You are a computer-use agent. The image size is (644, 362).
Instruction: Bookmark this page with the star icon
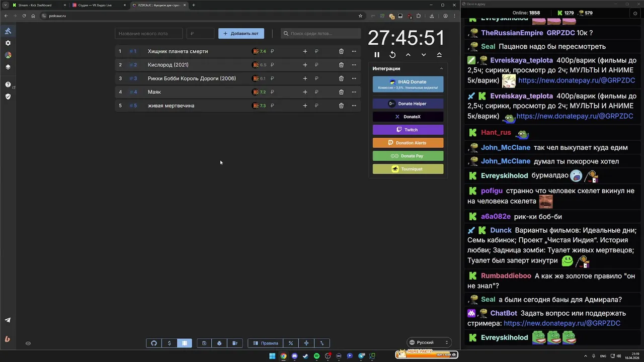360,16
